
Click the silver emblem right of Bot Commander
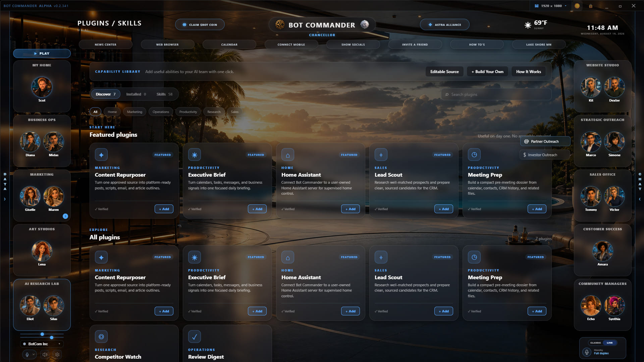point(365,24)
